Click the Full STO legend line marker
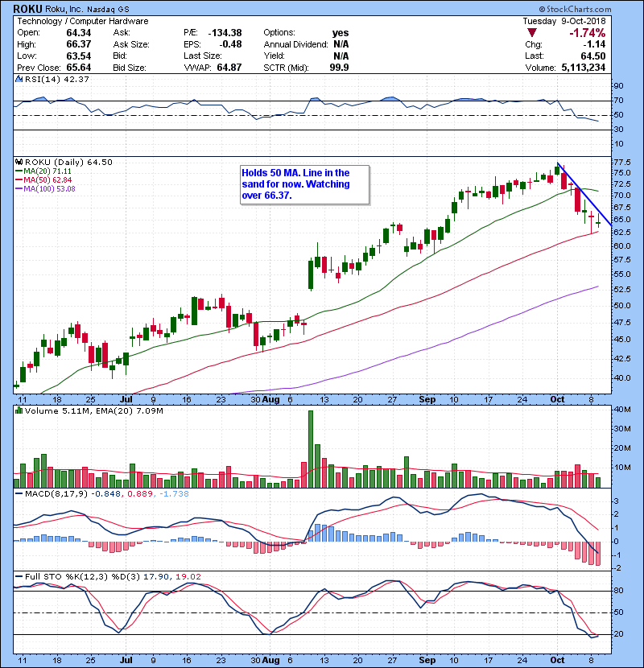 point(19,576)
